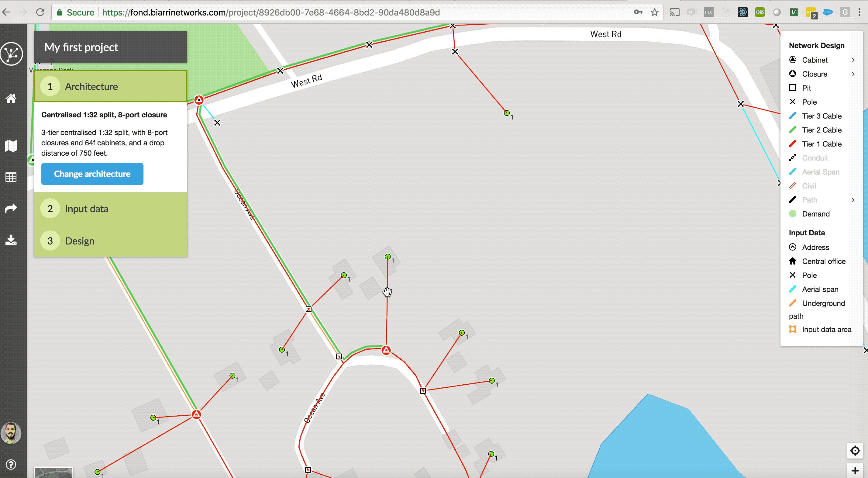Click the FIO extension icon

(x=708, y=12)
